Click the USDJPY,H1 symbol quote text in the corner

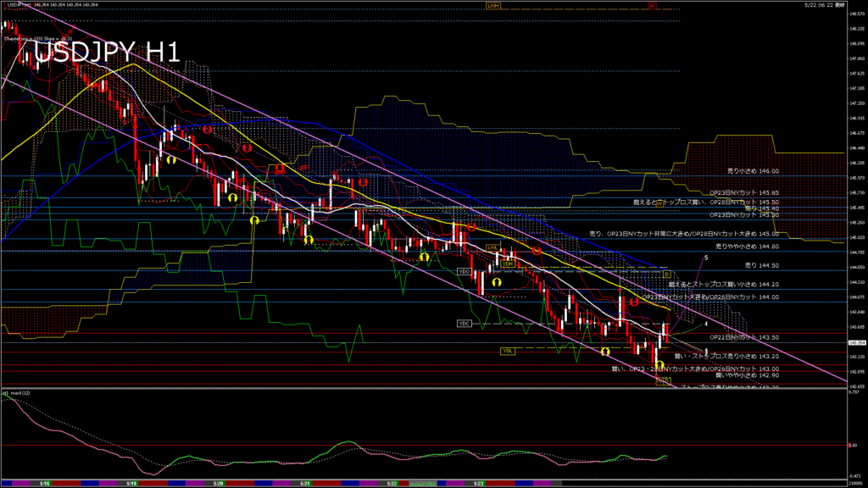(53, 5)
